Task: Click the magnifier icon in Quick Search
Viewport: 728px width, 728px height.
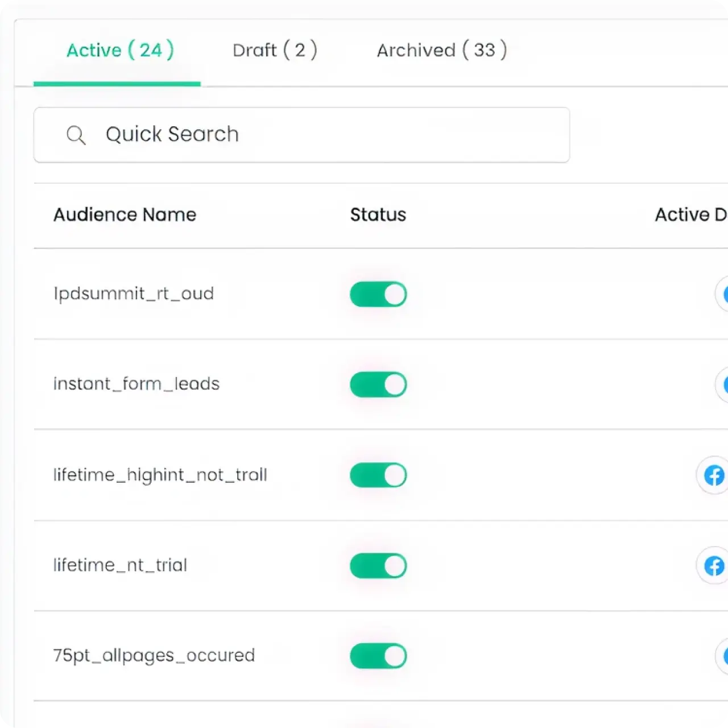Action: (x=76, y=135)
